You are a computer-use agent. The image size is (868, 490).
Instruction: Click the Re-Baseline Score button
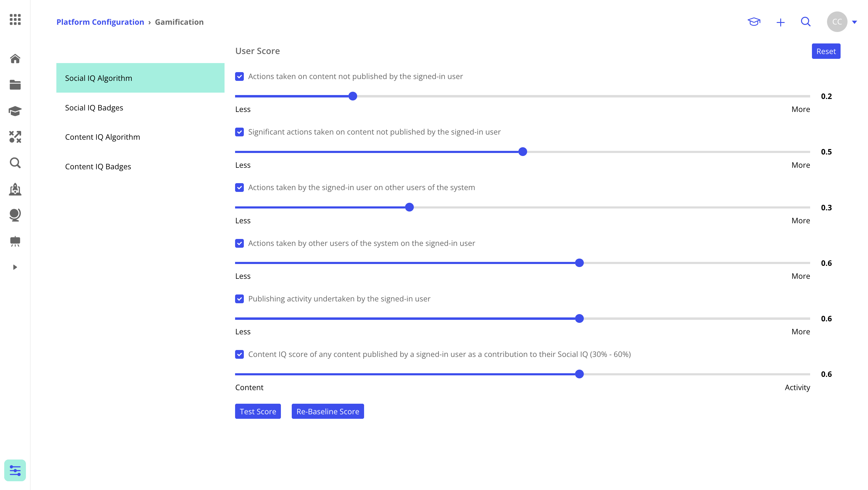pos(328,411)
